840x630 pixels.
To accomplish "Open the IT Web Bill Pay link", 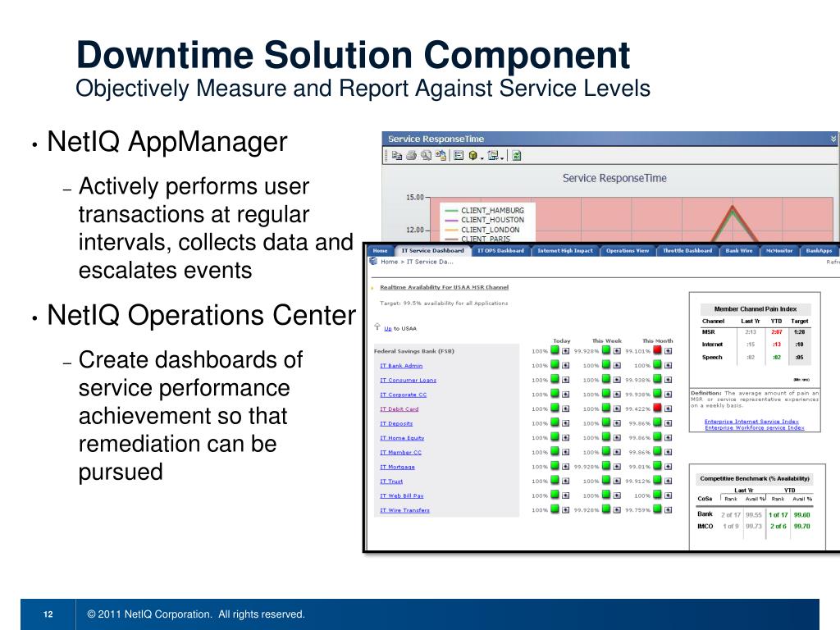I will [402, 496].
